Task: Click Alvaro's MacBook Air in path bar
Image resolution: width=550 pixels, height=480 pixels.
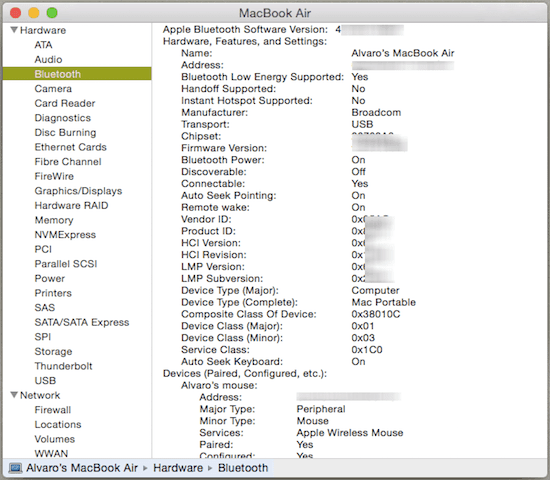Action: [82, 468]
